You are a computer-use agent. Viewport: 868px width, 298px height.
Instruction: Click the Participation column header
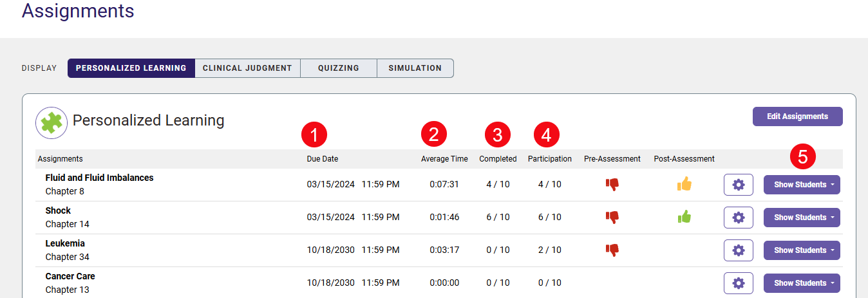(550, 159)
